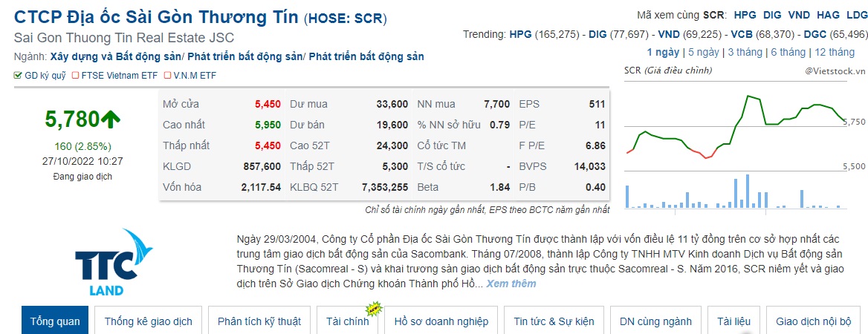Select the 12 tháng chart period

tap(835, 52)
